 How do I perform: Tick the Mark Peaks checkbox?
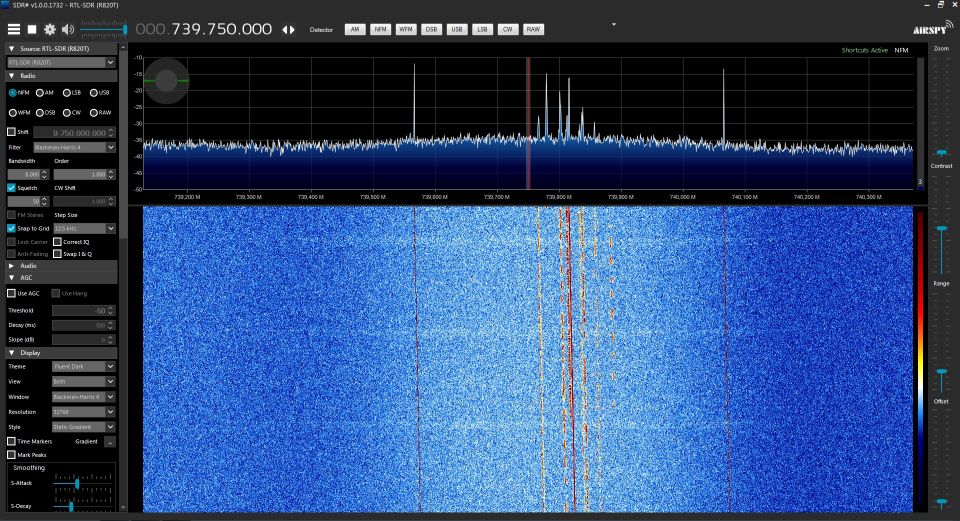coord(12,455)
